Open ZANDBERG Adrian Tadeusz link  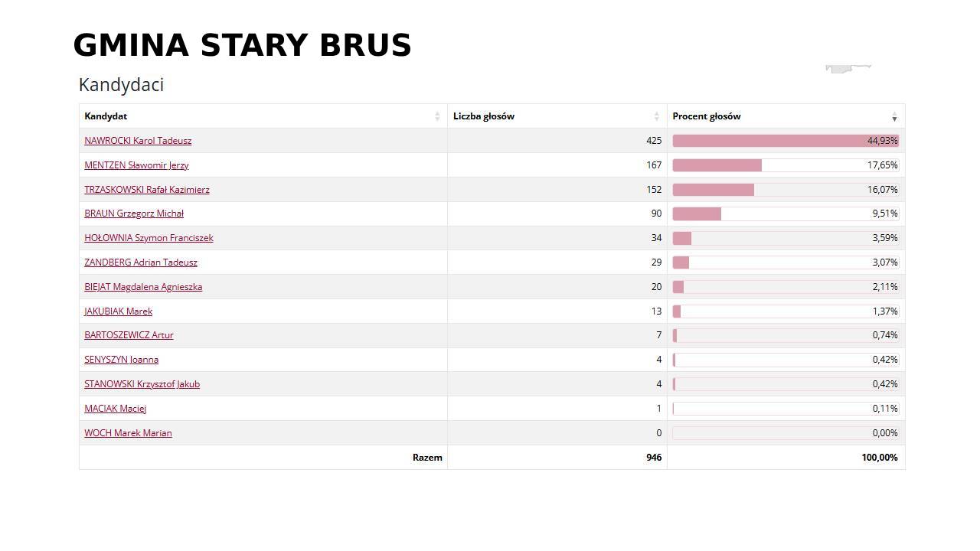(x=141, y=262)
